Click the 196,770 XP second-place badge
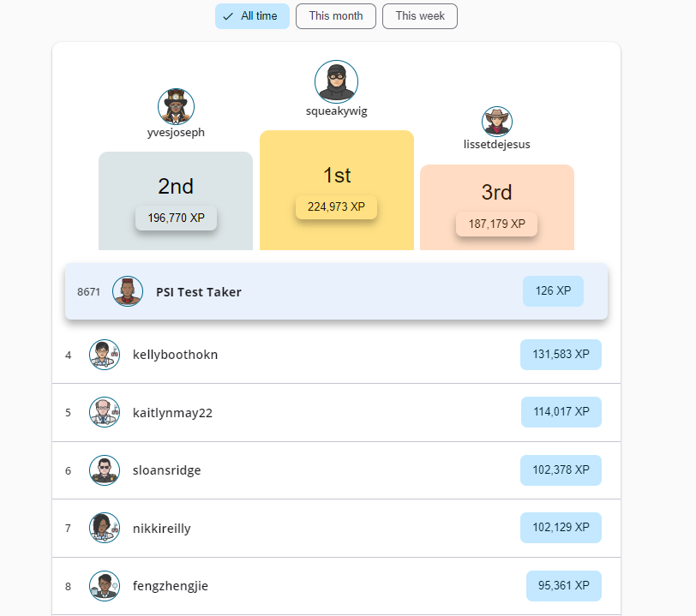The width and height of the screenshot is (696, 616). [176, 218]
